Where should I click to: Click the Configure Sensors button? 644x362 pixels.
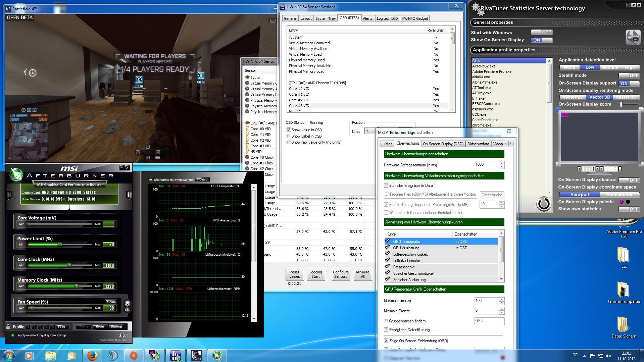(x=341, y=274)
